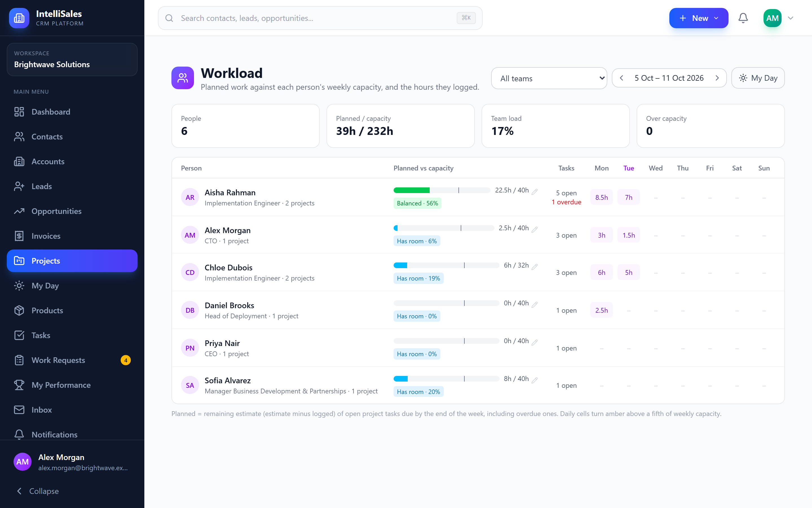Edit Priya Nair's capacity pencil icon
812x508 pixels.
tap(535, 342)
